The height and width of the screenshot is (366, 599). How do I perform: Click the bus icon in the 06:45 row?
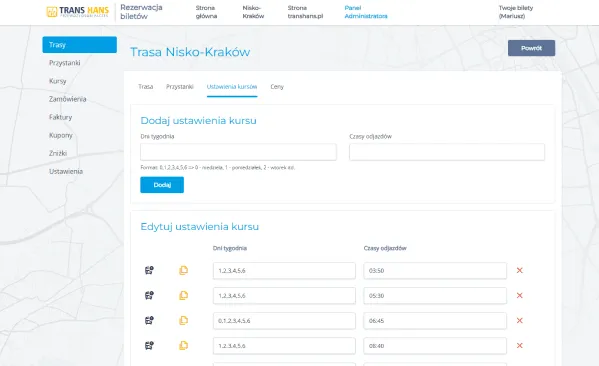click(149, 321)
